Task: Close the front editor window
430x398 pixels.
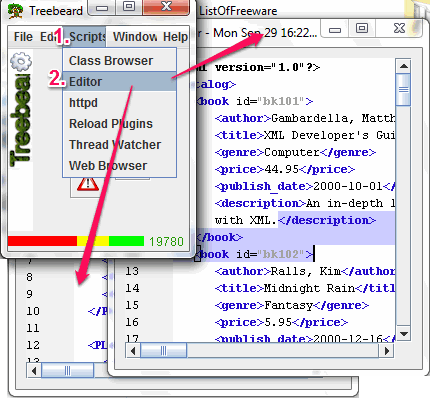Action: pyautogui.click(x=399, y=28)
